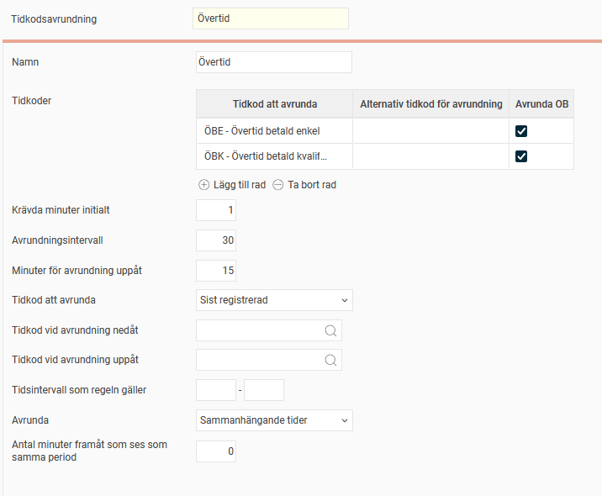Open the Tidkod att avrunda dropdown
The width and height of the screenshot is (602, 496).
point(274,300)
